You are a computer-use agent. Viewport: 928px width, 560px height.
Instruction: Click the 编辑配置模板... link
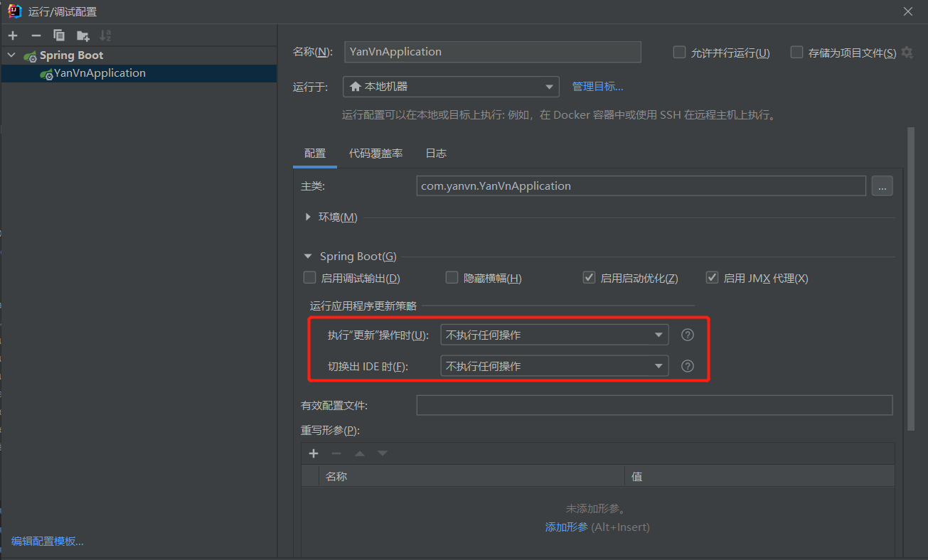tap(48, 542)
